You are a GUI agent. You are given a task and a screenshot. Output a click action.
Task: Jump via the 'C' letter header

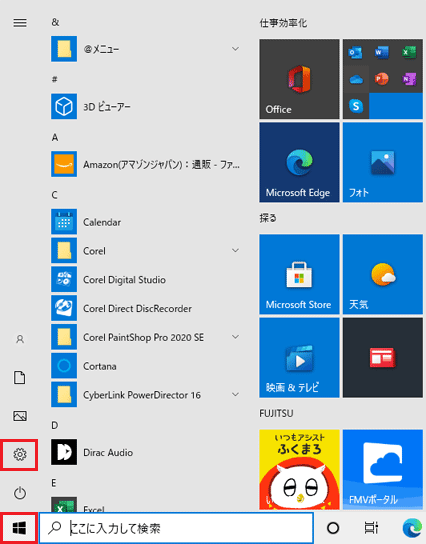54,195
